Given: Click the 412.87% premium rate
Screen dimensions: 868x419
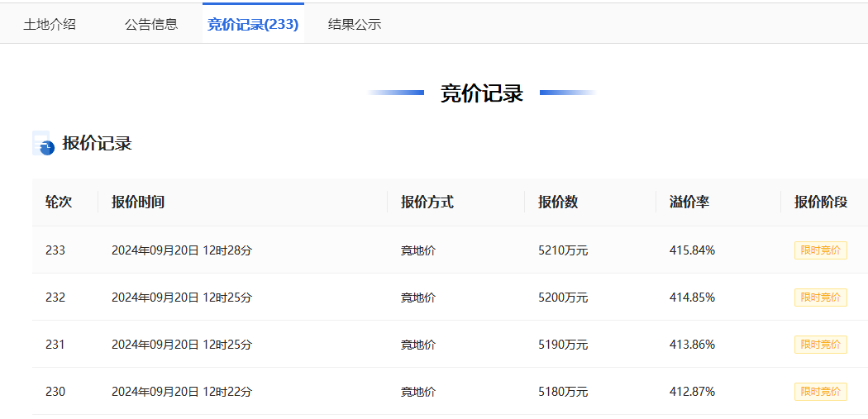Looking at the screenshot, I should click(692, 392).
